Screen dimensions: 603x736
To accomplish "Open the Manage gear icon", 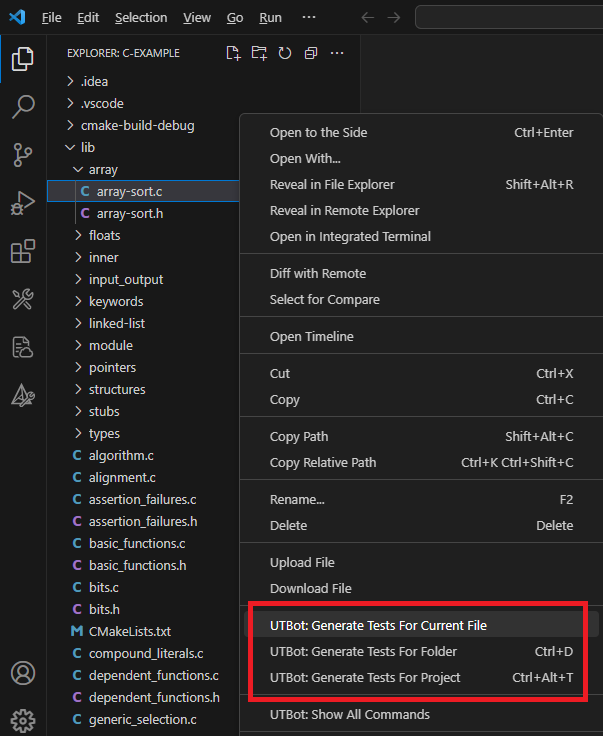I will point(22,719).
